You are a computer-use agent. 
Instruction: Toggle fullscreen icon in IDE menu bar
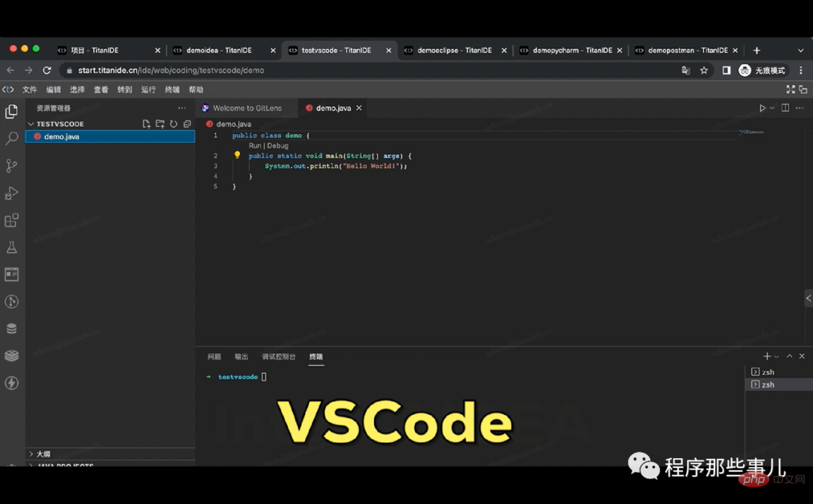click(x=790, y=89)
